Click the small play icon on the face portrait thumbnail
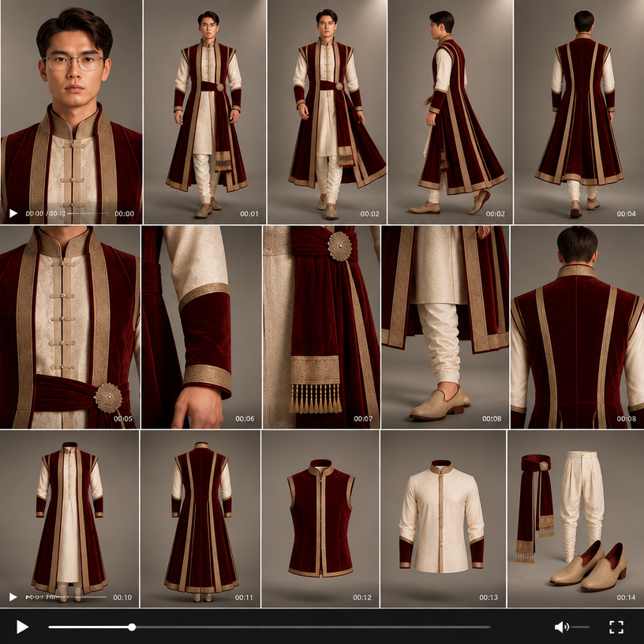Image resolution: width=644 pixels, height=644 pixels. click(13, 213)
